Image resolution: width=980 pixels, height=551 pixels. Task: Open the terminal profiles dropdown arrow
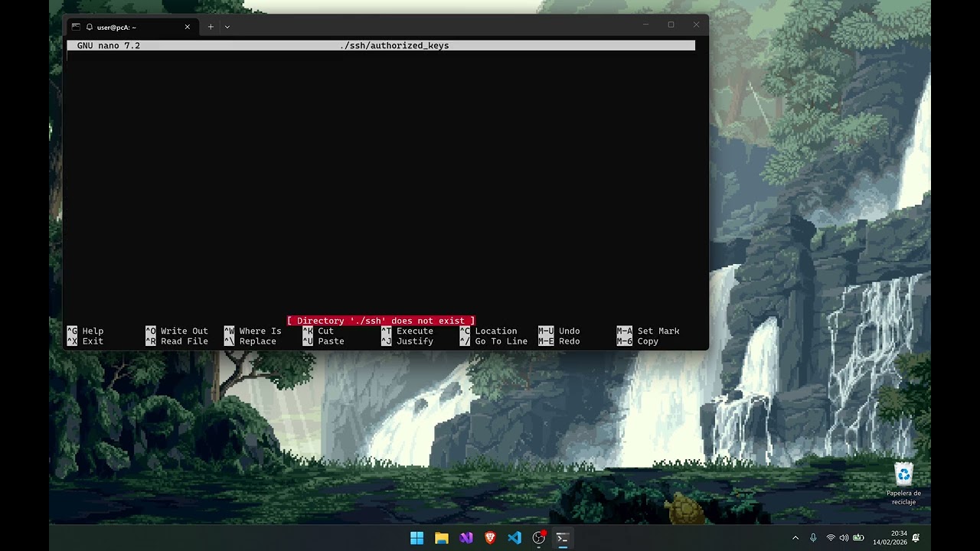tap(227, 27)
